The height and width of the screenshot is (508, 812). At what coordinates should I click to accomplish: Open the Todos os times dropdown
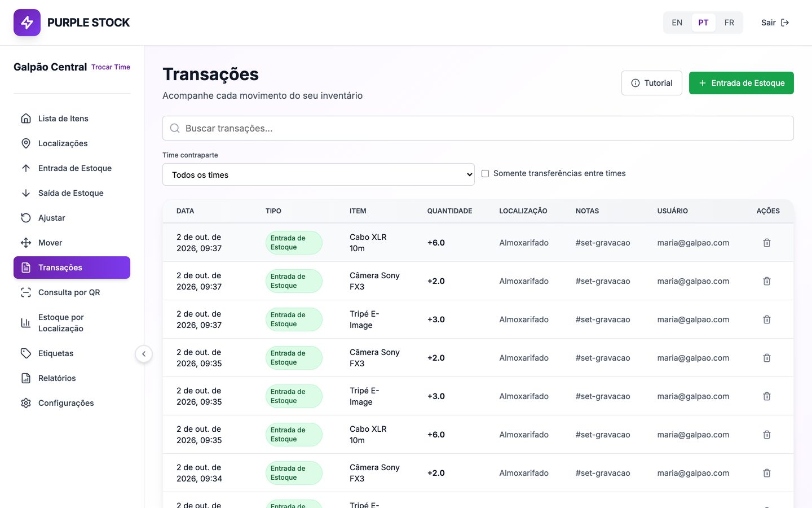[319, 174]
